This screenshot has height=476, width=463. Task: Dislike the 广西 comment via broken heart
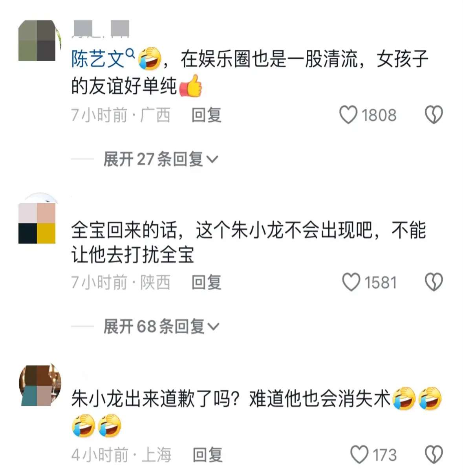pyautogui.click(x=434, y=115)
